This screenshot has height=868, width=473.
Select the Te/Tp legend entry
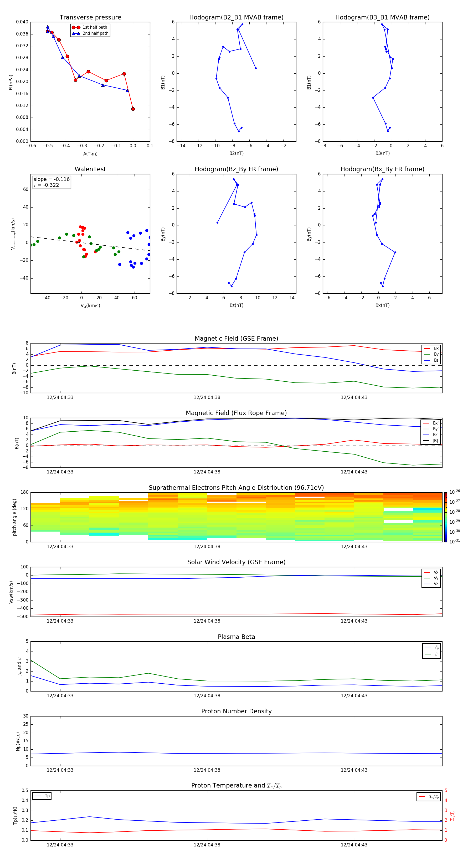click(x=429, y=796)
